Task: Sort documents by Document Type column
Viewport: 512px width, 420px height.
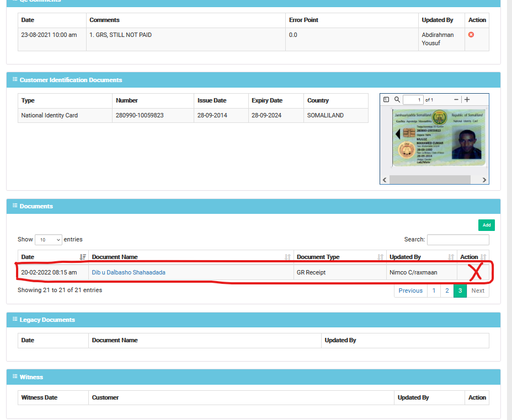Action: (340, 257)
